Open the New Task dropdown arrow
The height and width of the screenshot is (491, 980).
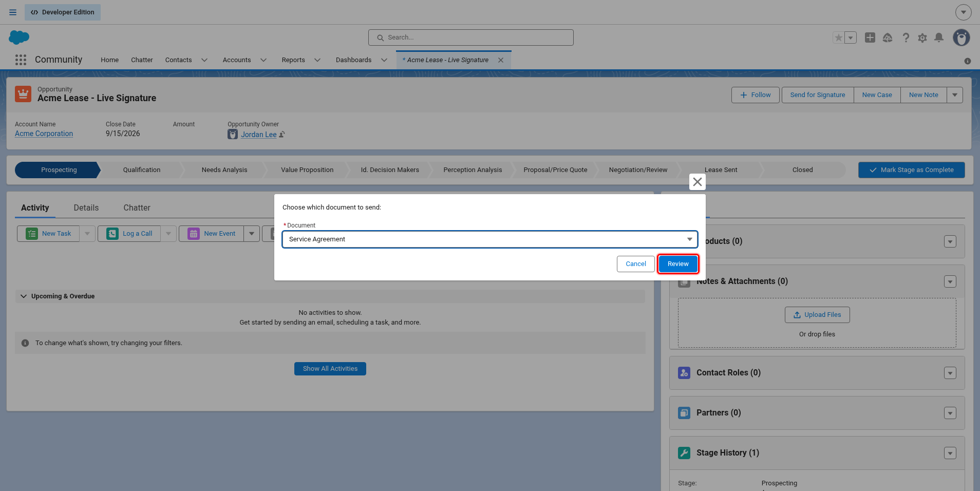[87, 234]
